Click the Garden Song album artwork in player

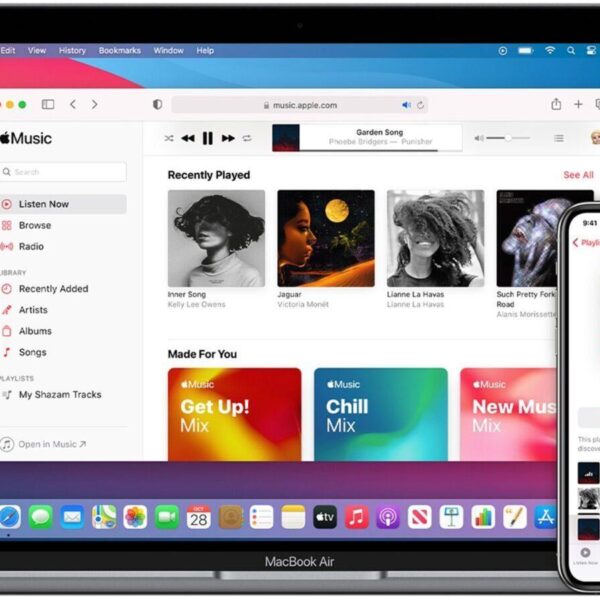[x=285, y=138]
